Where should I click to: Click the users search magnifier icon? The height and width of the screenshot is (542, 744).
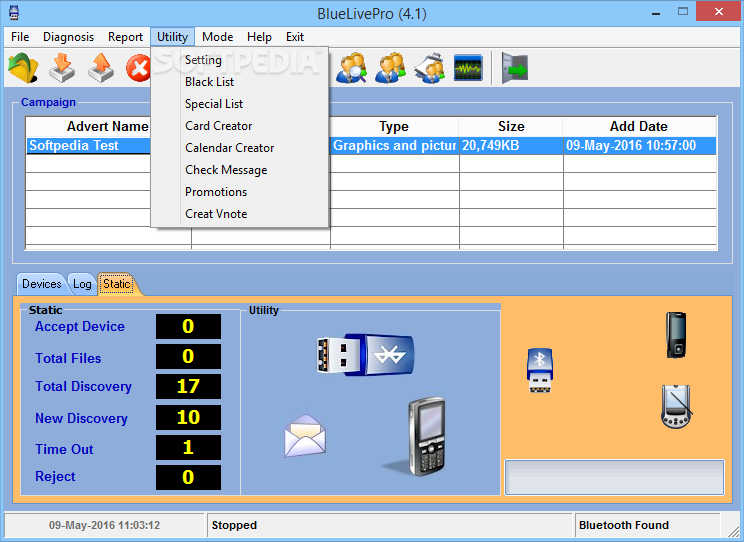(x=351, y=68)
